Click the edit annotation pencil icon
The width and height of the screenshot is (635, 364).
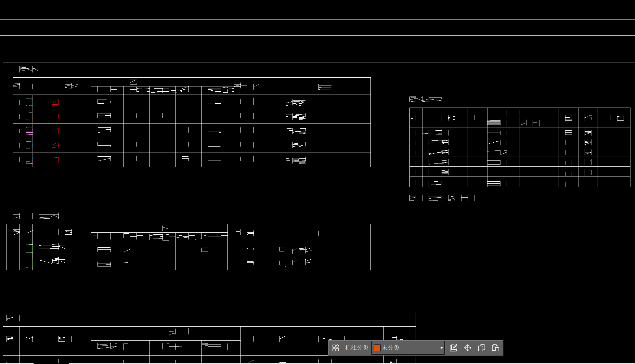454,348
